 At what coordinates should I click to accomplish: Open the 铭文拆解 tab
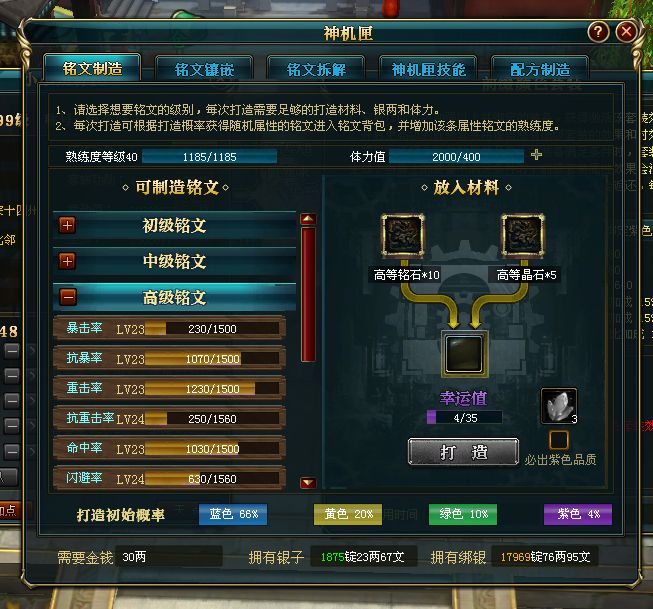(x=316, y=69)
